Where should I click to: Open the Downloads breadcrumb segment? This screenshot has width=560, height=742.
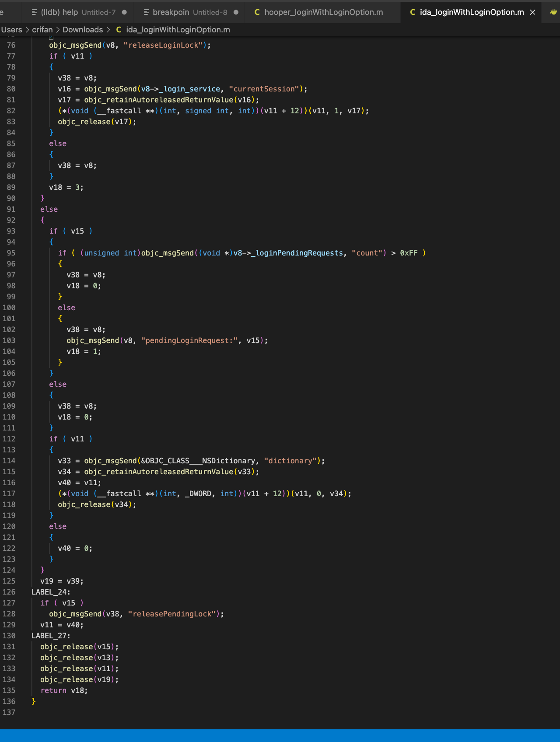point(83,30)
